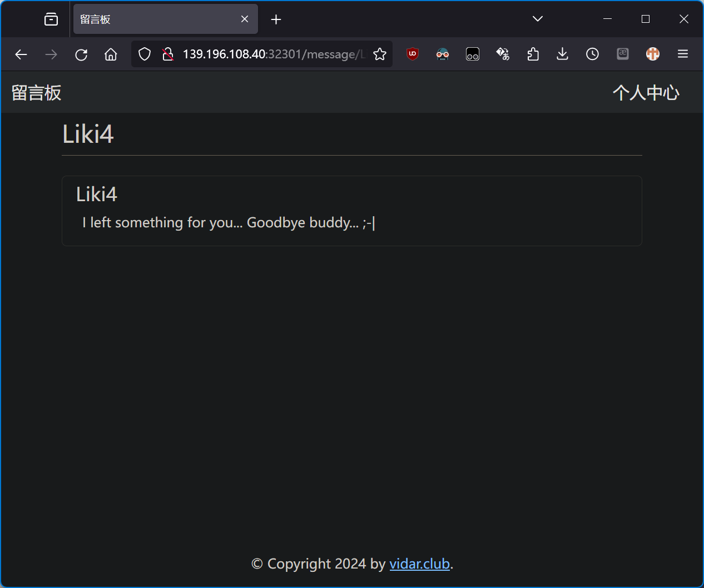Viewport: 704px width, 588px height.
Task: Click the vidar.club footer link
Action: 419,564
